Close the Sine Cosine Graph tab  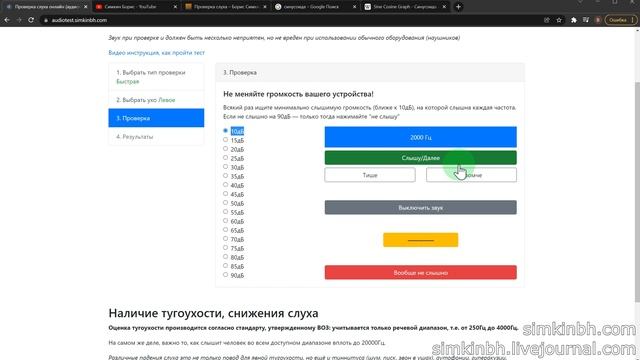[444, 7]
